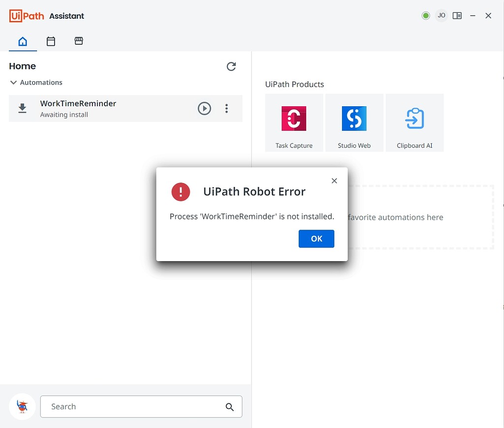The image size is (504, 428).
Task: Open Clipboard AI
Action: click(414, 122)
